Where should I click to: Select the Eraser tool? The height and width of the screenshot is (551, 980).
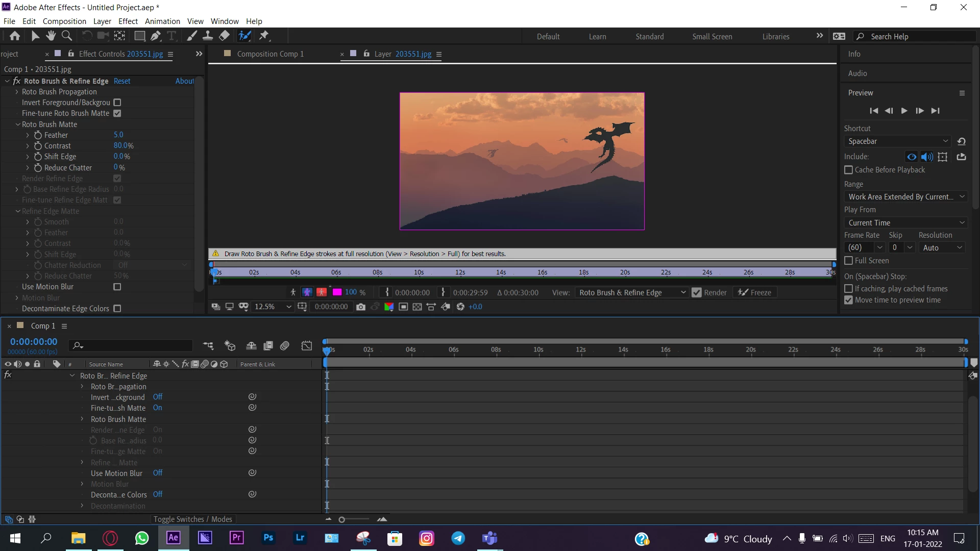coord(224,36)
